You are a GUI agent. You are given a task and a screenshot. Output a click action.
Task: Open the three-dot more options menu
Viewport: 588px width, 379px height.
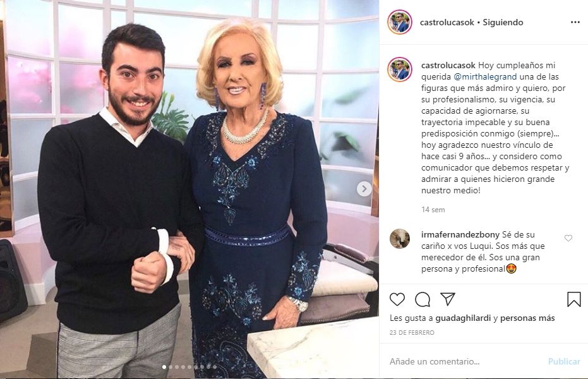(x=575, y=23)
